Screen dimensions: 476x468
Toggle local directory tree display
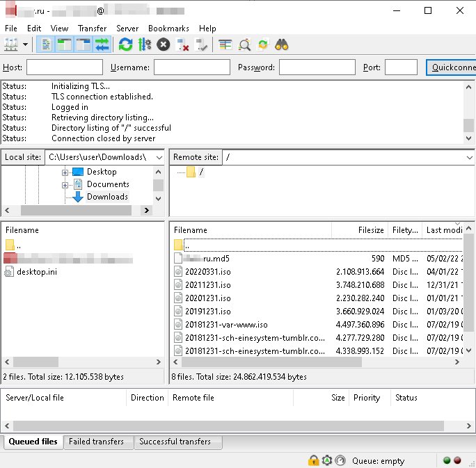tap(65, 45)
